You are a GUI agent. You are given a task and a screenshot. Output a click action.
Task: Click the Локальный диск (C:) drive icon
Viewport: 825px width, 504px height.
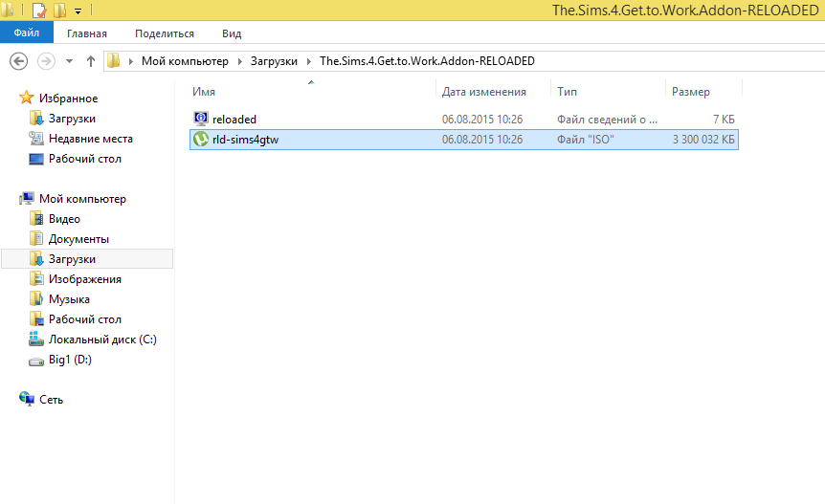(x=35, y=339)
